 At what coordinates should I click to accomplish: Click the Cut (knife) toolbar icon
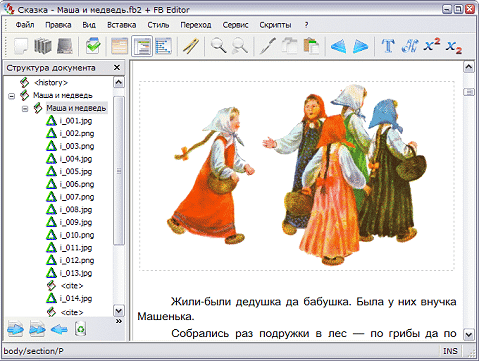point(268,46)
